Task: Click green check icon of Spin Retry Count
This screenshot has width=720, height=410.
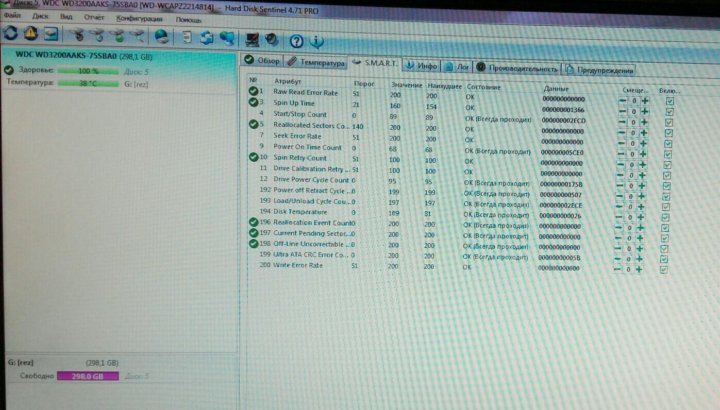Action: [x=253, y=157]
